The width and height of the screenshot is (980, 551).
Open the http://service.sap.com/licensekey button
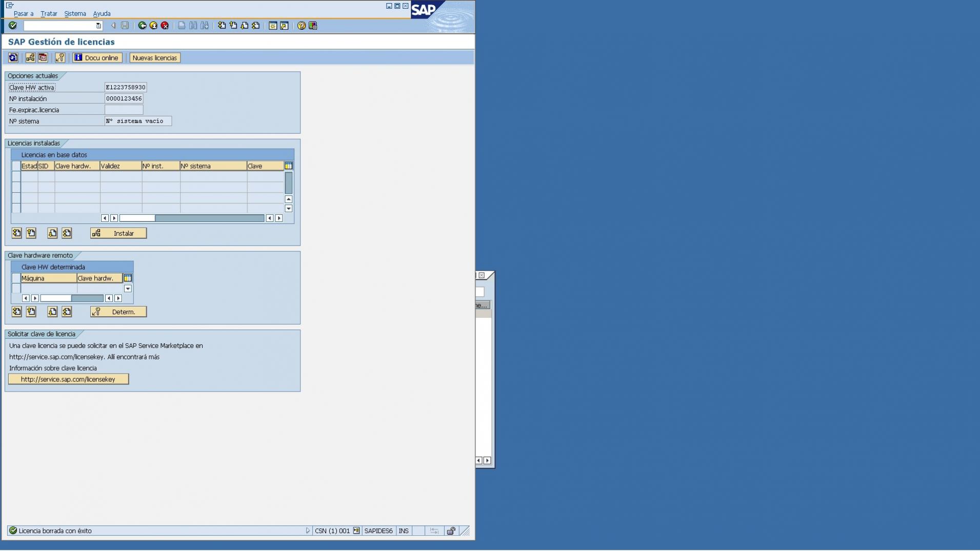click(68, 379)
